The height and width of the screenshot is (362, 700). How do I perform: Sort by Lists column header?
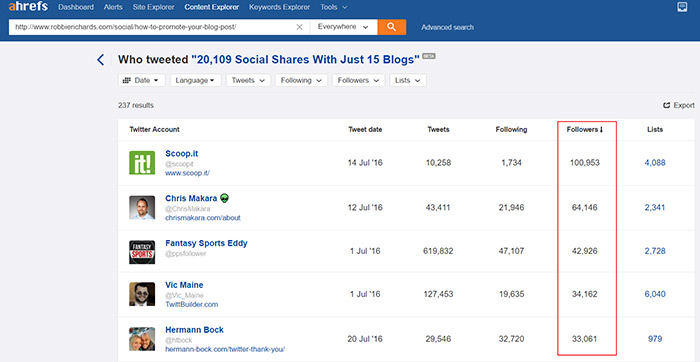point(655,129)
